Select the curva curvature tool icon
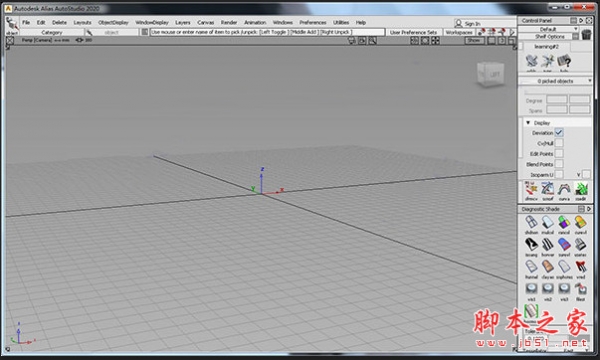600x360 pixels. (564, 189)
